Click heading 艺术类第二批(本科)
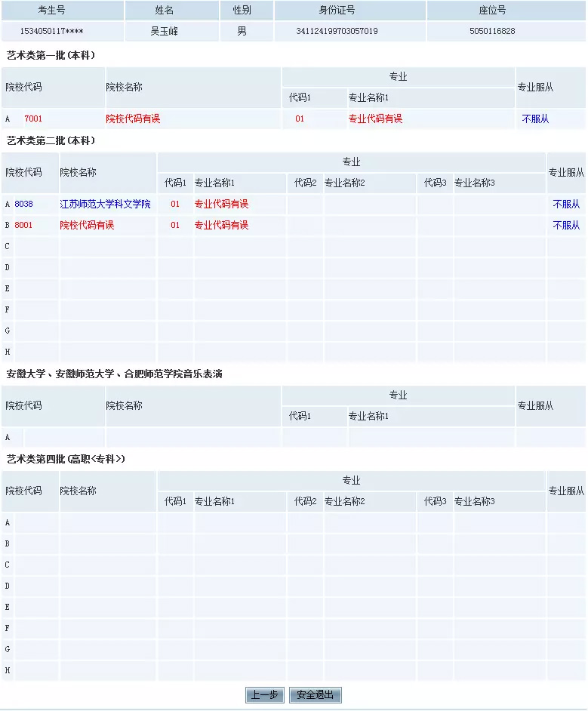 tap(51, 140)
